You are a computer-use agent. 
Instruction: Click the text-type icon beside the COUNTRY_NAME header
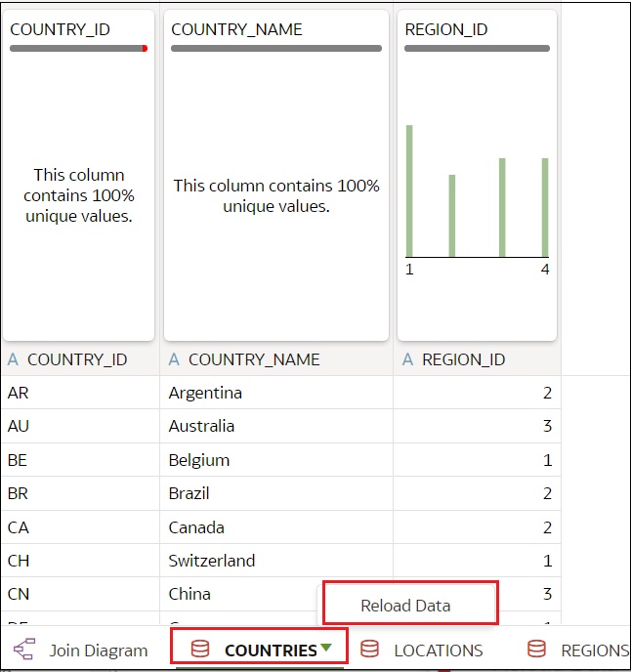174,359
